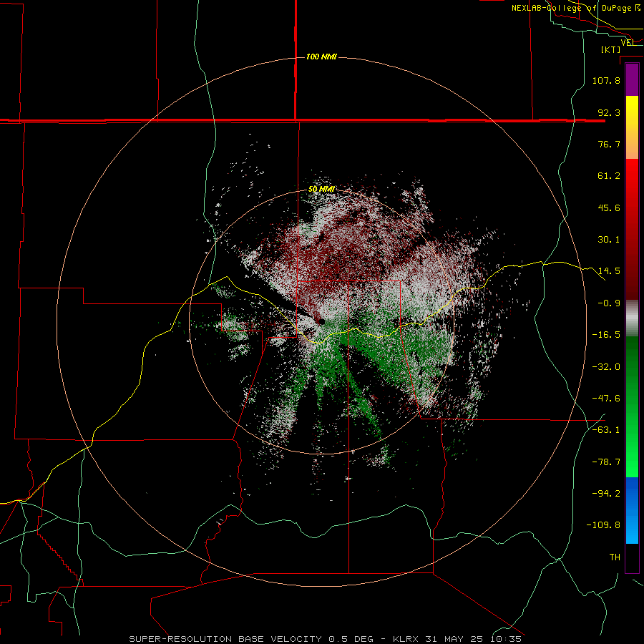Click the -94.2 velocity scale value
This screenshot has width=644, height=644.
click(x=606, y=493)
